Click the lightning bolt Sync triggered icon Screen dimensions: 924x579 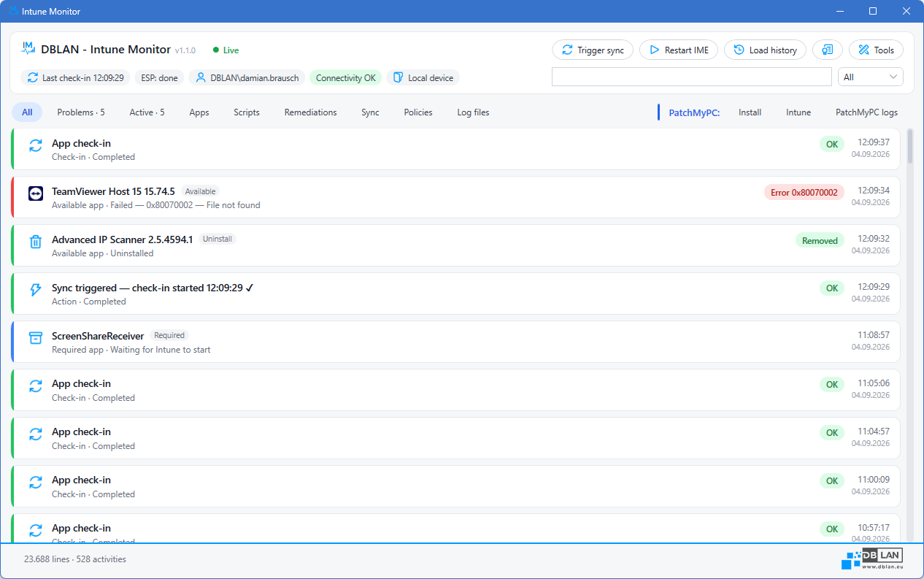click(x=36, y=290)
